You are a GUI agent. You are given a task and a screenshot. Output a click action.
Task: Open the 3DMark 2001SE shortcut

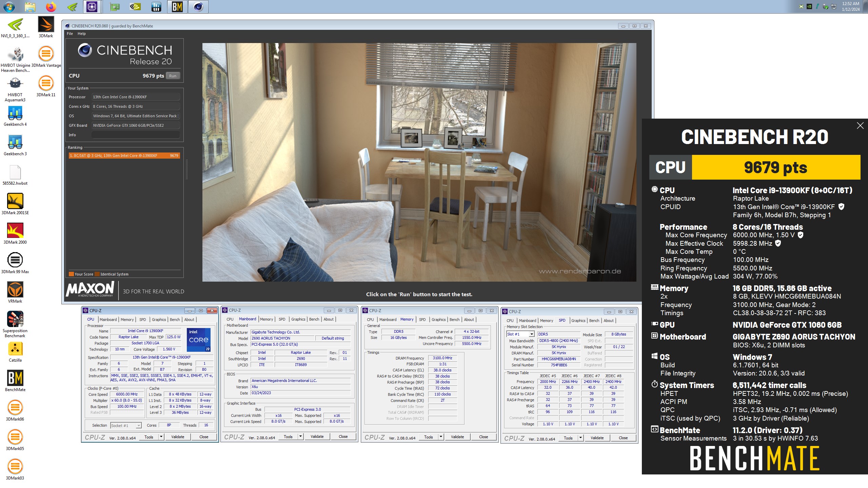pyautogui.click(x=15, y=204)
